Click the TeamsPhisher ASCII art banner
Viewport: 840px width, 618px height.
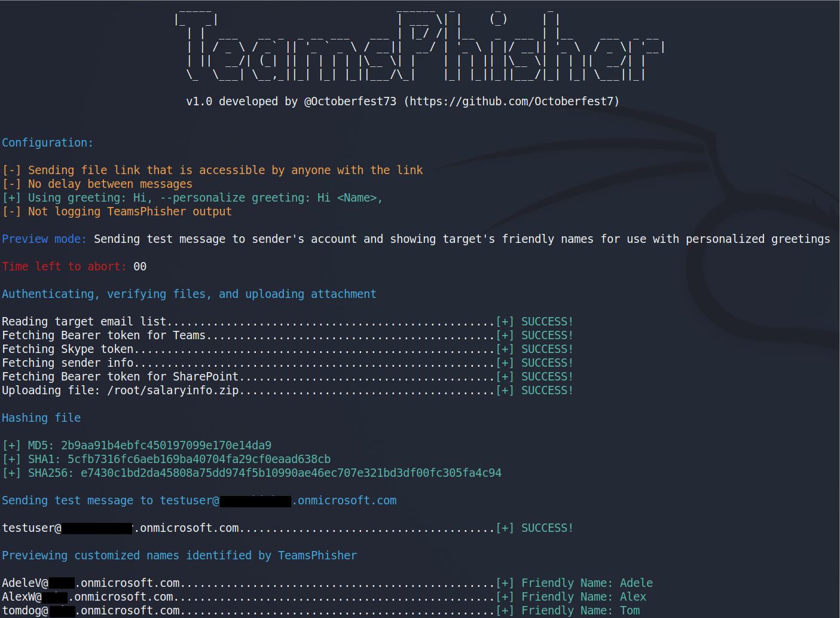pyautogui.click(x=420, y=45)
